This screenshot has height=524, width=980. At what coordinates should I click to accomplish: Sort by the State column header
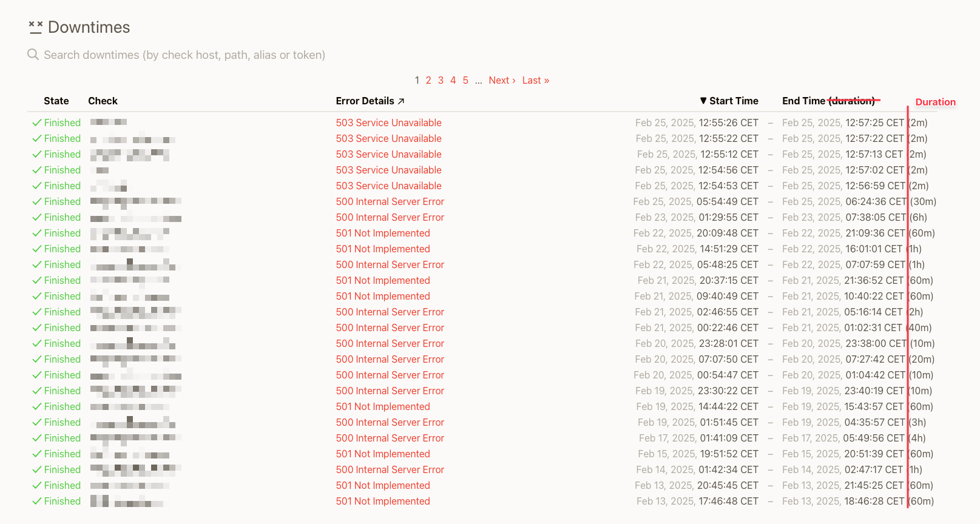[56, 101]
